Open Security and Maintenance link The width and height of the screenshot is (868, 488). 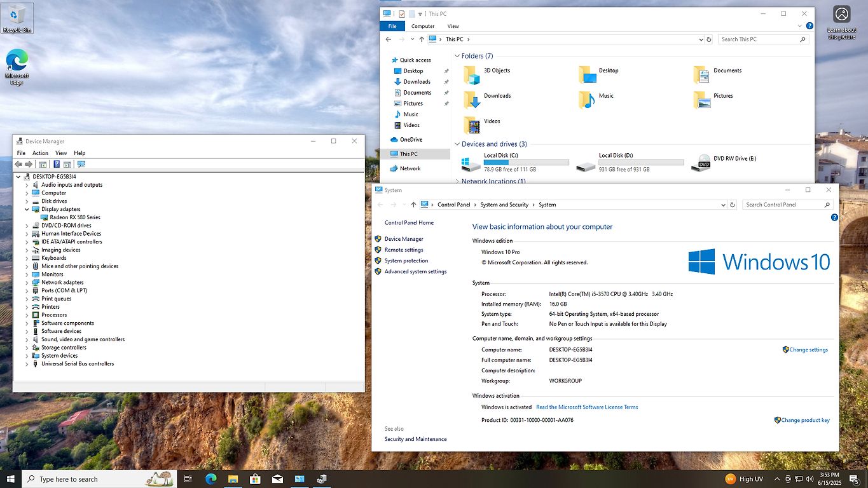(x=415, y=439)
